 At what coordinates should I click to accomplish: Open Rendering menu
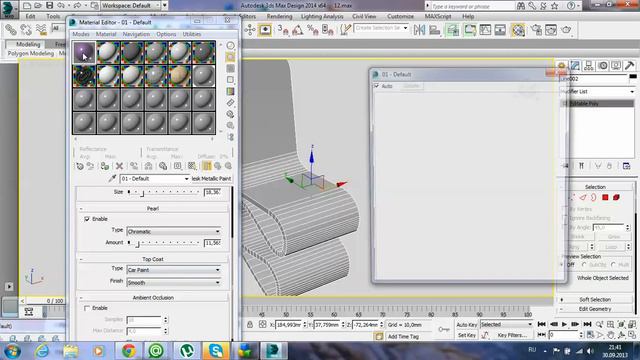[x=280, y=16]
